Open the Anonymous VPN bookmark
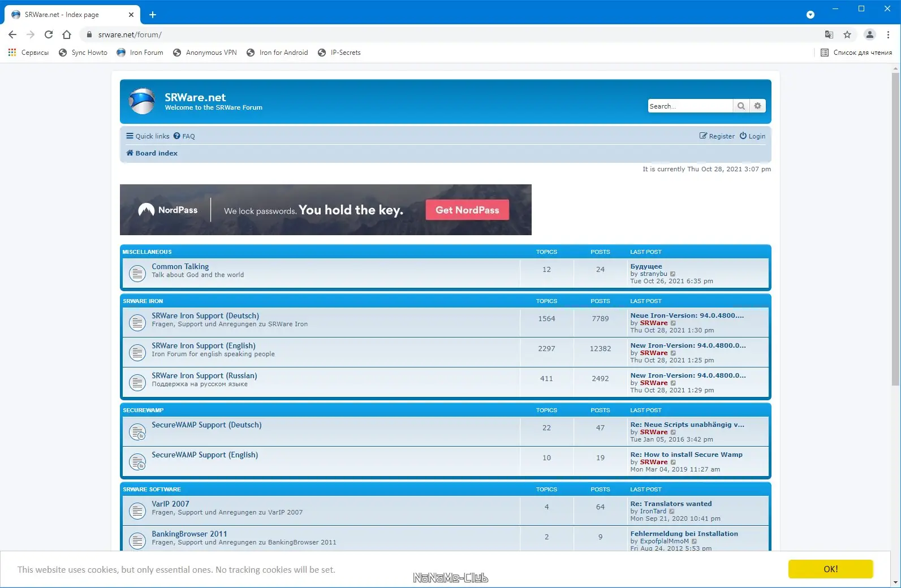This screenshot has height=588, width=901. [x=205, y=53]
